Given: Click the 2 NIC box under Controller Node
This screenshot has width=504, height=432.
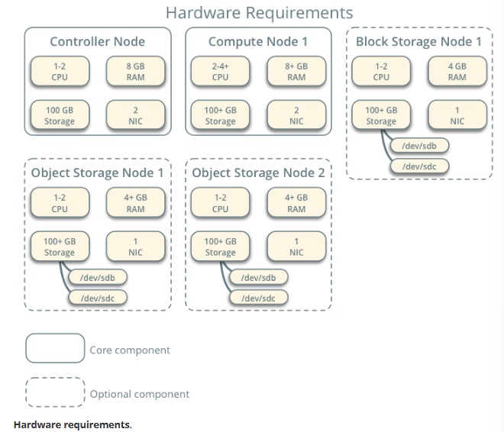Looking at the screenshot, I should 135,115.
